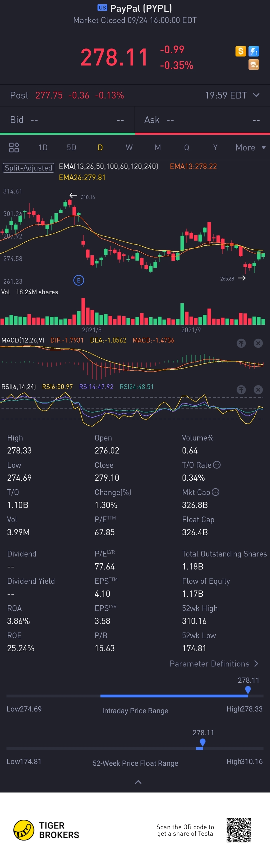This screenshot has height=868, width=270.
Task: Tap the Tiger Brokers logo
Action: tap(46, 830)
